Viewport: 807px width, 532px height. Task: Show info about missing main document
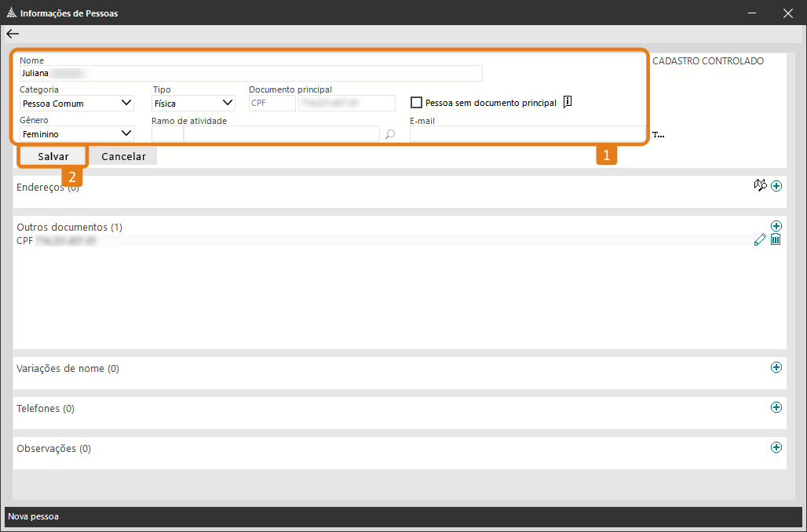tap(568, 102)
